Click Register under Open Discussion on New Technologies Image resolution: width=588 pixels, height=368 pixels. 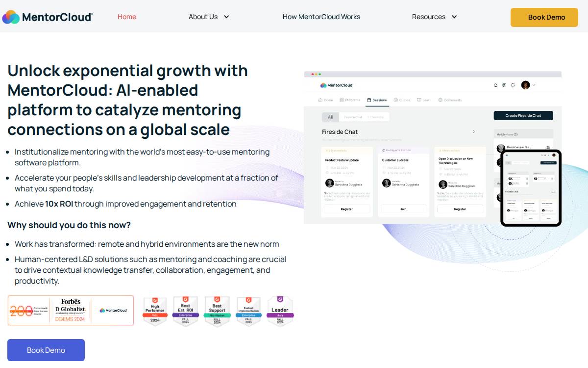coord(460,209)
